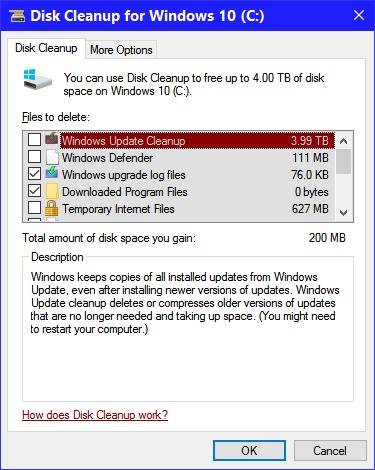Click the file list scroll up arrow
The image size is (375, 470).
point(343,141)
